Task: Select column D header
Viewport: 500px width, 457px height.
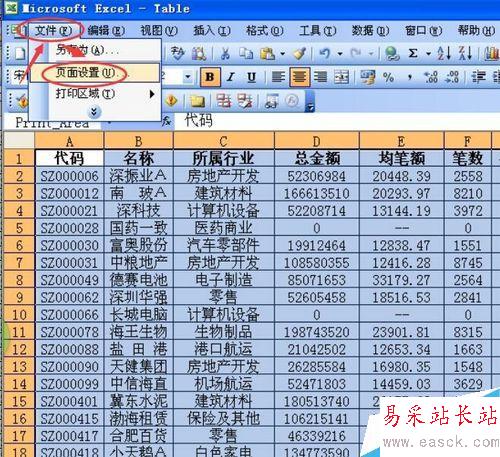Action: pyautogui.click(x=317, y=141)
